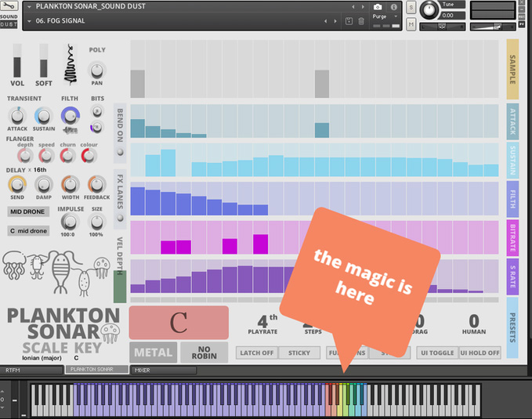Screen dimensions: 532x419
Task: Click the transient SUSTAIN knob
Action: tap(43, 116)
